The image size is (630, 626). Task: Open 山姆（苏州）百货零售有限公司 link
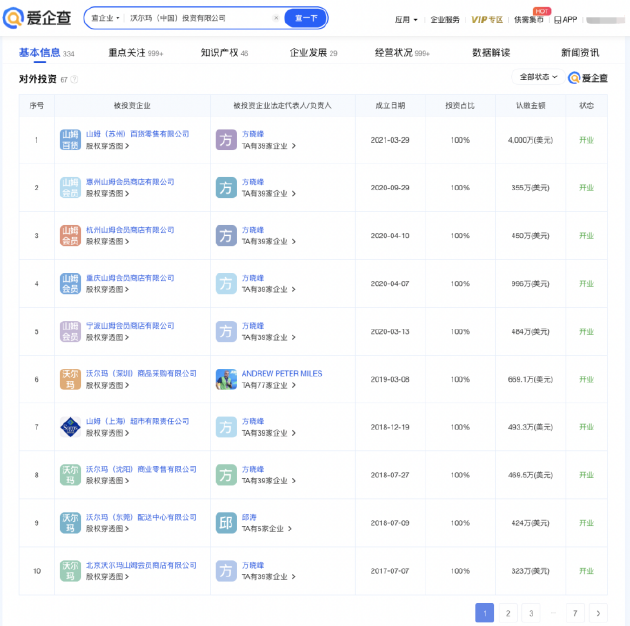(137, 134)
